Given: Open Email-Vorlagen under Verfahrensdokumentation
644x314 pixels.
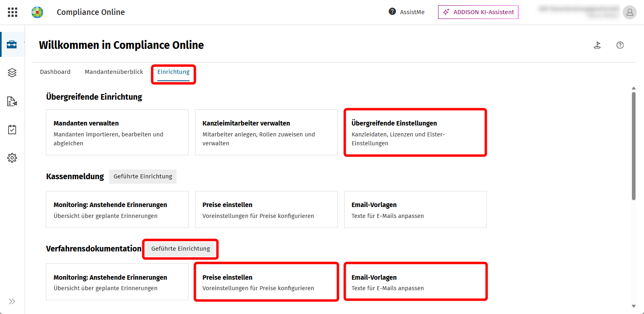Looking at the screenshot, I should coord(415,282).
